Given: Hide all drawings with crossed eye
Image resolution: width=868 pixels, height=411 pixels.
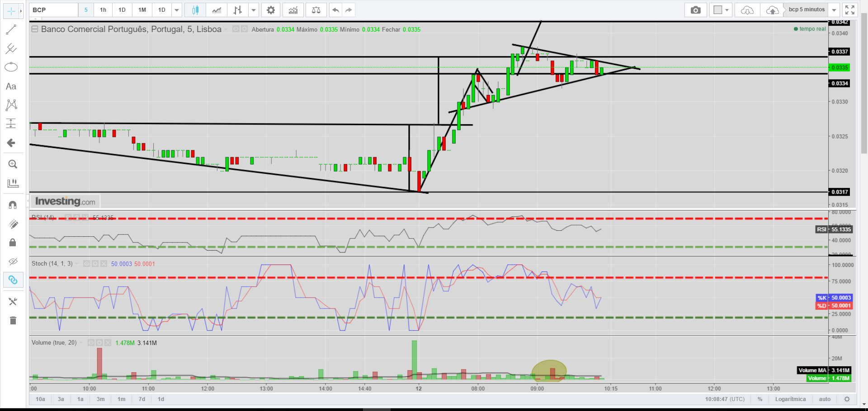Looking at the screenshot, I should [13, 262].
